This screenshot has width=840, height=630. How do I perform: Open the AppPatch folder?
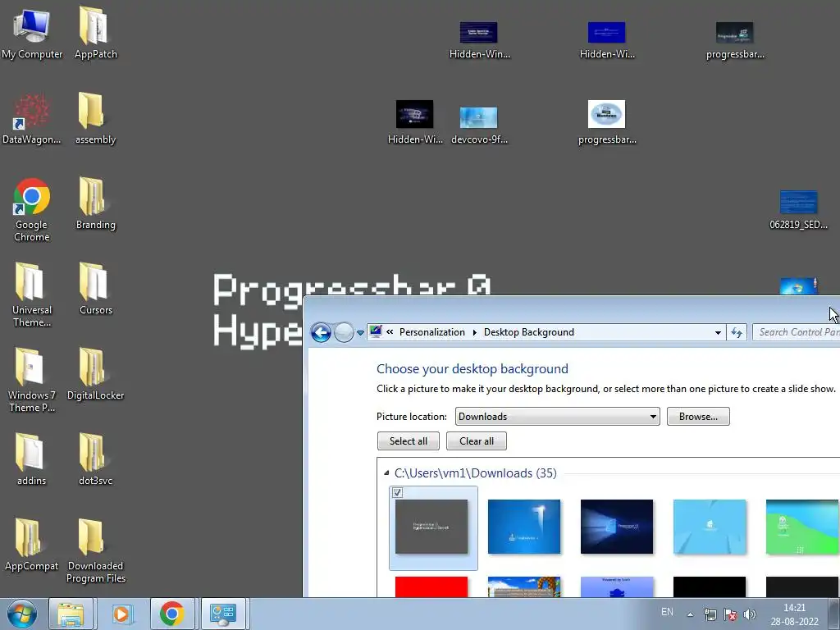click(95, 32)
